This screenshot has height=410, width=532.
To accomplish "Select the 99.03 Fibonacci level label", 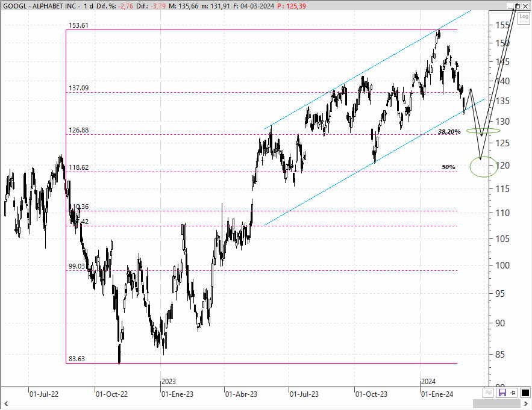I will point(77,266).
